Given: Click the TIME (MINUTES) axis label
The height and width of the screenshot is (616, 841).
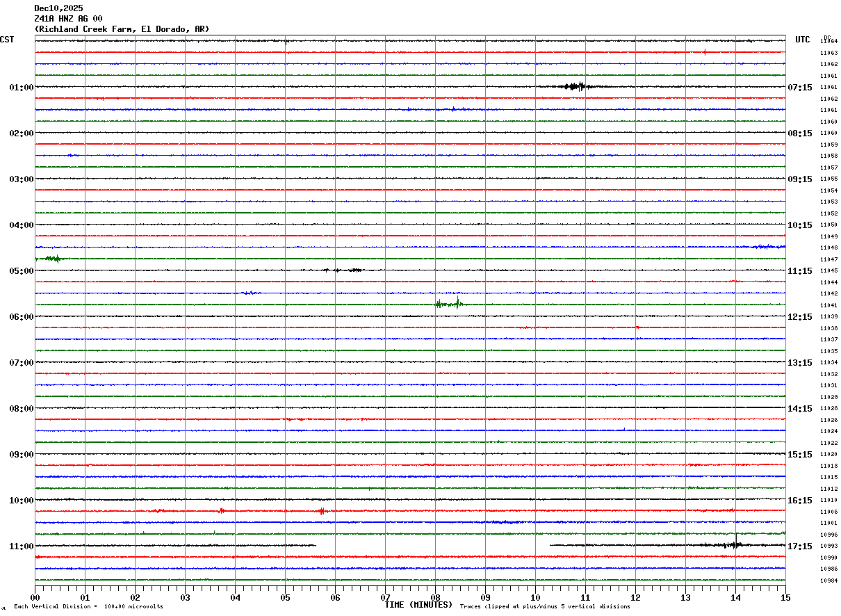Looking at the screenshot, I should coord(418,605).
